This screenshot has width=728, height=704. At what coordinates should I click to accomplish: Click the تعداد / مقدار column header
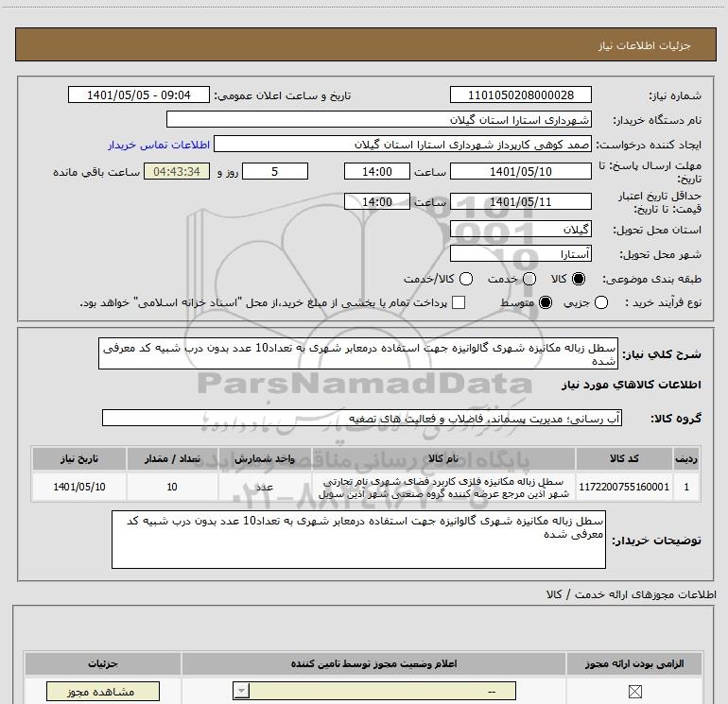point(172,458)
